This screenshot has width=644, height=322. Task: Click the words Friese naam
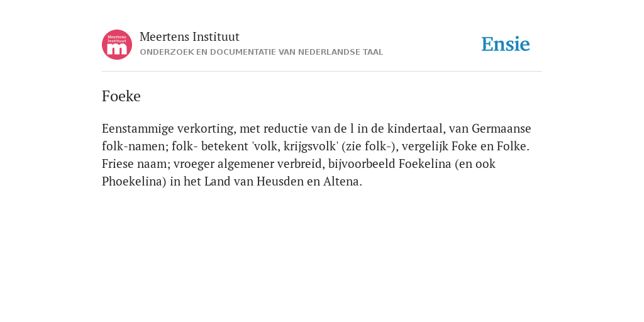point(136,164)
